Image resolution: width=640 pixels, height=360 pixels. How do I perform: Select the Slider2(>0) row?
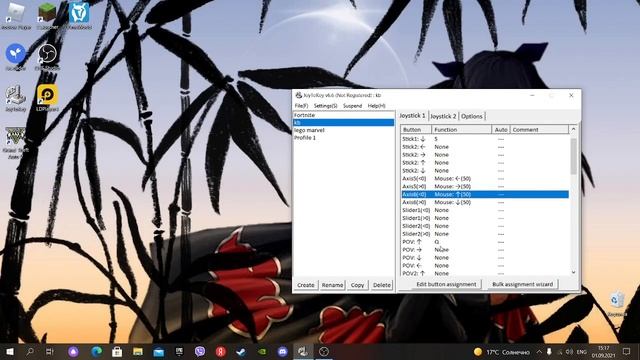(x=485, y=234)
